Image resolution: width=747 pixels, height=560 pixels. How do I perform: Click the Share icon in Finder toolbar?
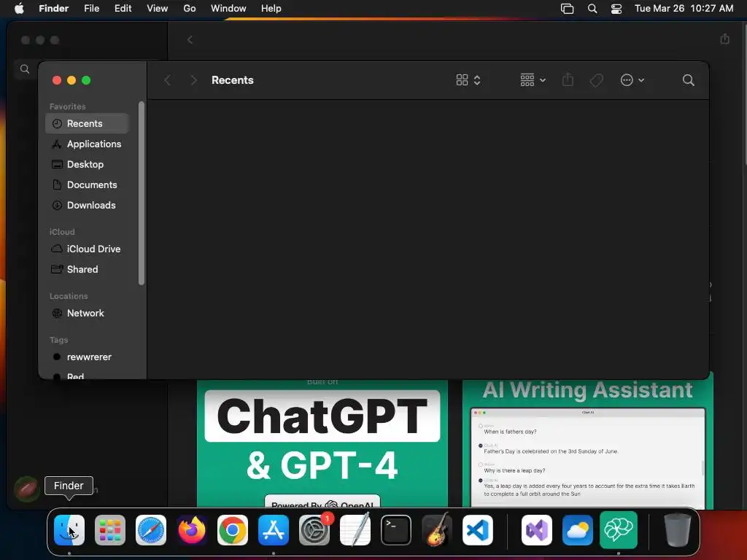(568, 79)
